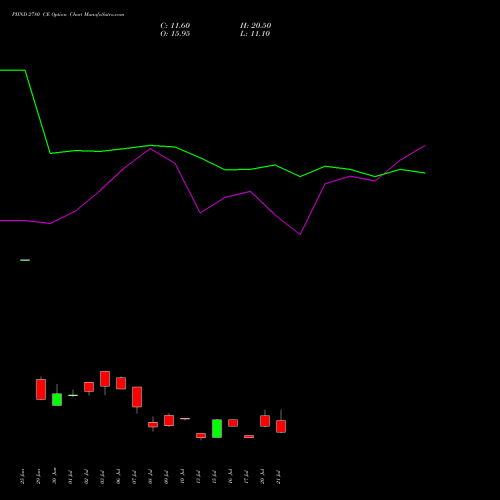Select the 25 Jun date axis label
Viewport: 500px width, 500px height.
(22, 476)
